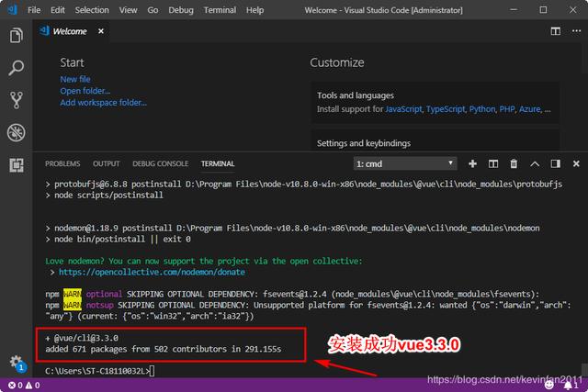
Task: Create a new terminal with plus icon
Action: click(472, 163)
